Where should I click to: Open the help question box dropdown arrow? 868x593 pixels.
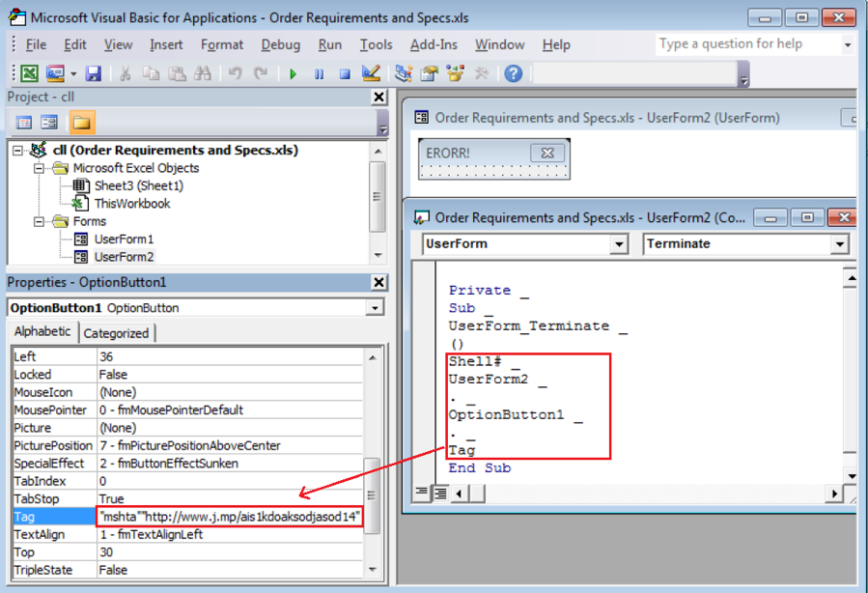pos(848,44)
